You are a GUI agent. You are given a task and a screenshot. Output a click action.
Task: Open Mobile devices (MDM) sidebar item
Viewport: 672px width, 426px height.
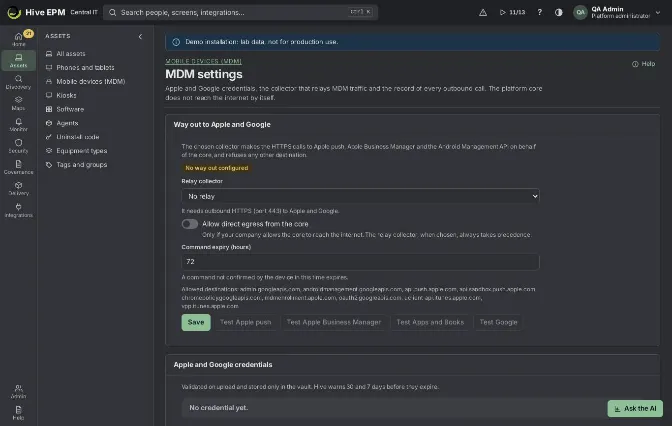pos(90,81)
